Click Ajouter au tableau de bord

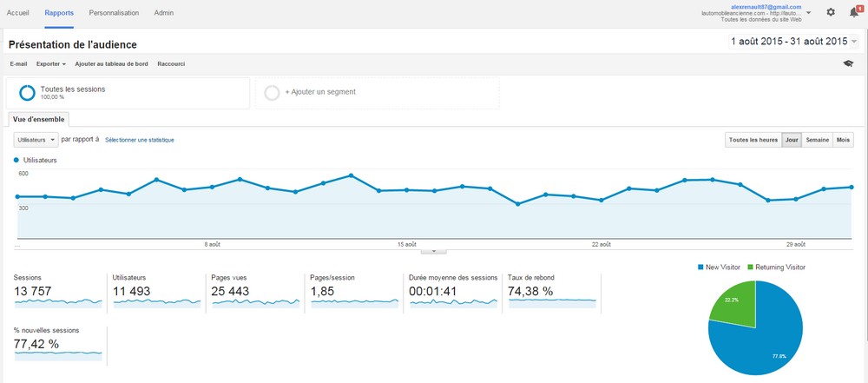111,63
